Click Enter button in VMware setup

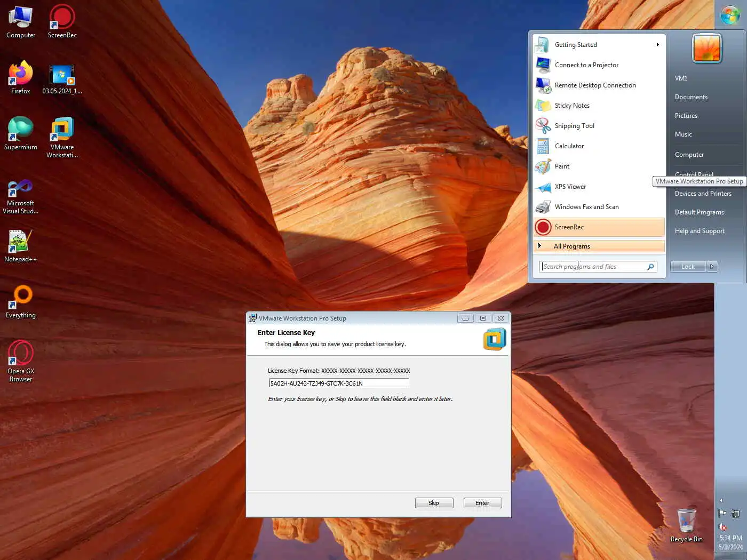(482, 503)
